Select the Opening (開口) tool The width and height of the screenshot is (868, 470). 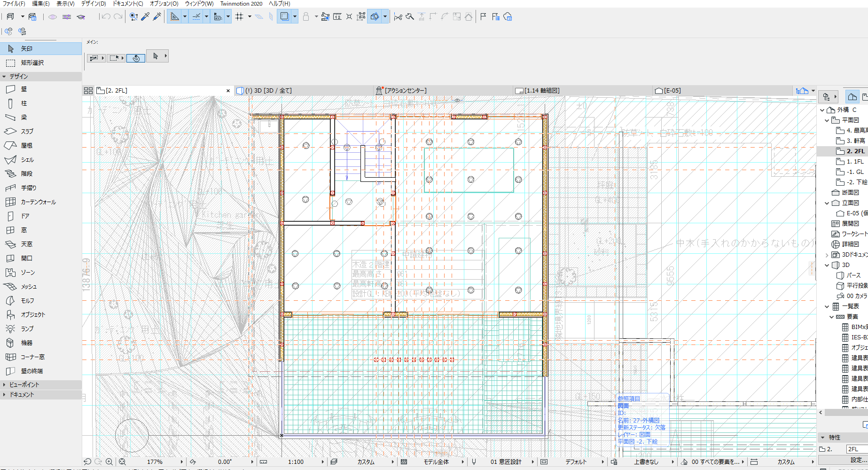[x=41, y=258]
